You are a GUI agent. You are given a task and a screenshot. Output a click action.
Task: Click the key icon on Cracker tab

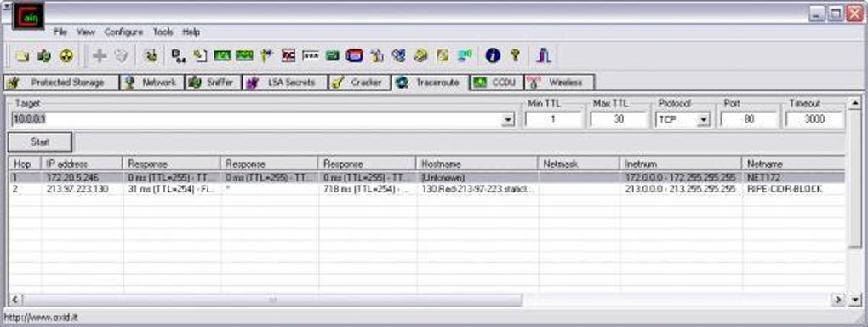(x=337, y=83)
